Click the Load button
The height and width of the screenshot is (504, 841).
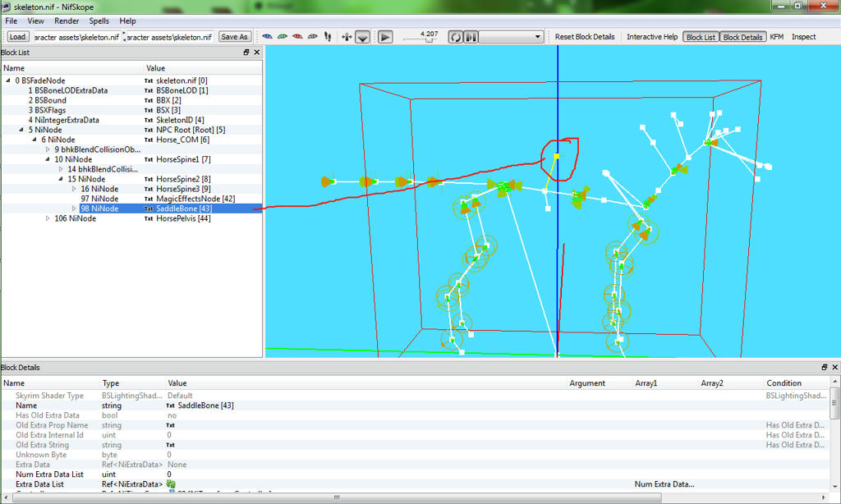17,36
